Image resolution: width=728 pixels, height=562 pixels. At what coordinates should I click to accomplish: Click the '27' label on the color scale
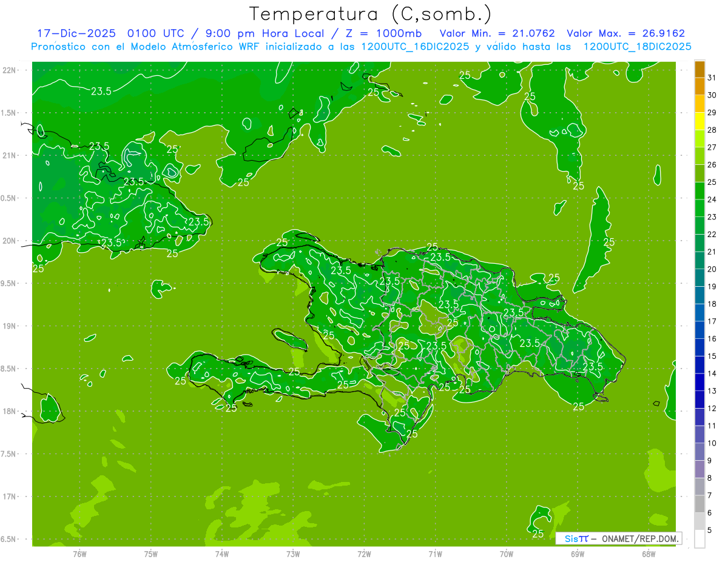point(712,147)
